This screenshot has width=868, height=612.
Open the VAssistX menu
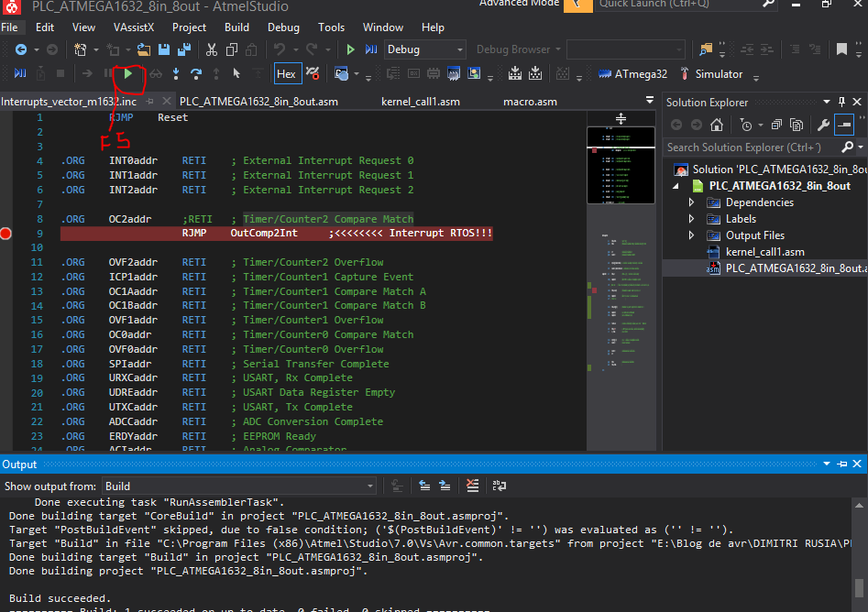(134, 27)
